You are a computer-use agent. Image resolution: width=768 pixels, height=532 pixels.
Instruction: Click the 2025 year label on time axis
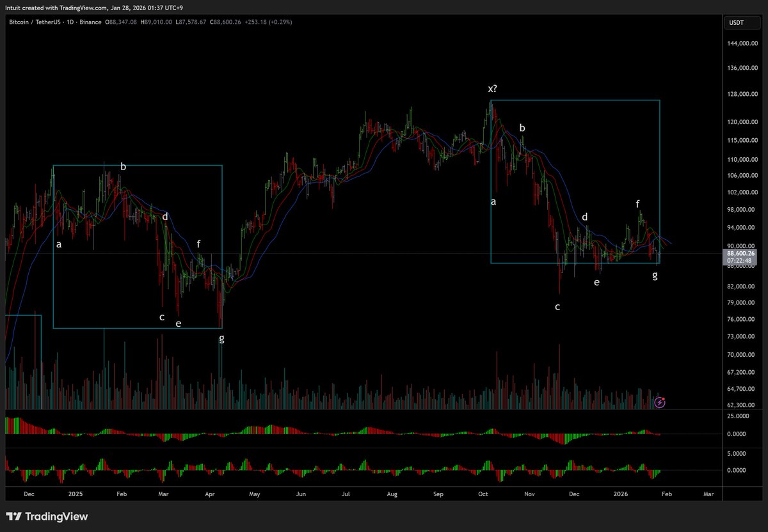[76, 494]
